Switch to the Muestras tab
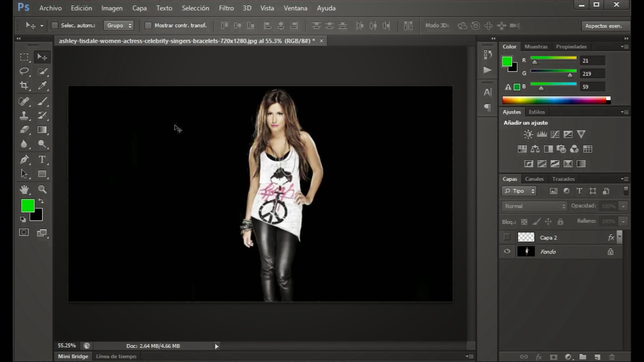This screenshot has height=362, width=644. click(536, 47)
